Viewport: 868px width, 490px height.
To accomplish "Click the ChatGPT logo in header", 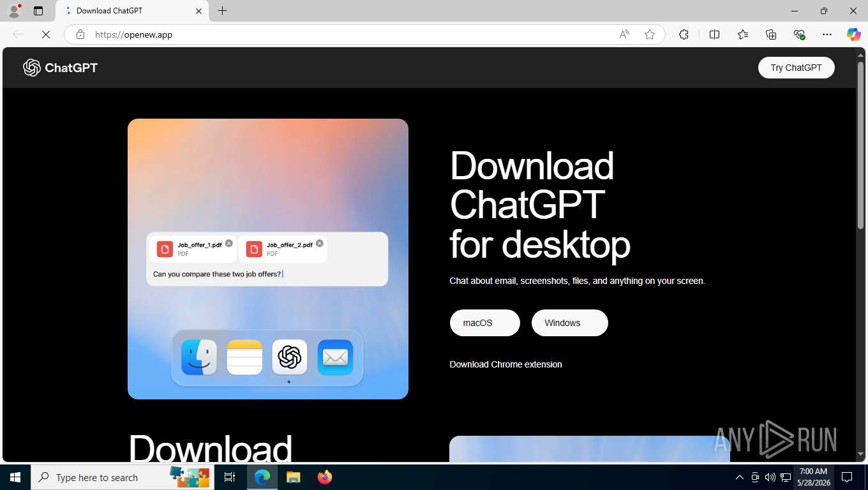I will pyautogui.click(x=61, y=68).
